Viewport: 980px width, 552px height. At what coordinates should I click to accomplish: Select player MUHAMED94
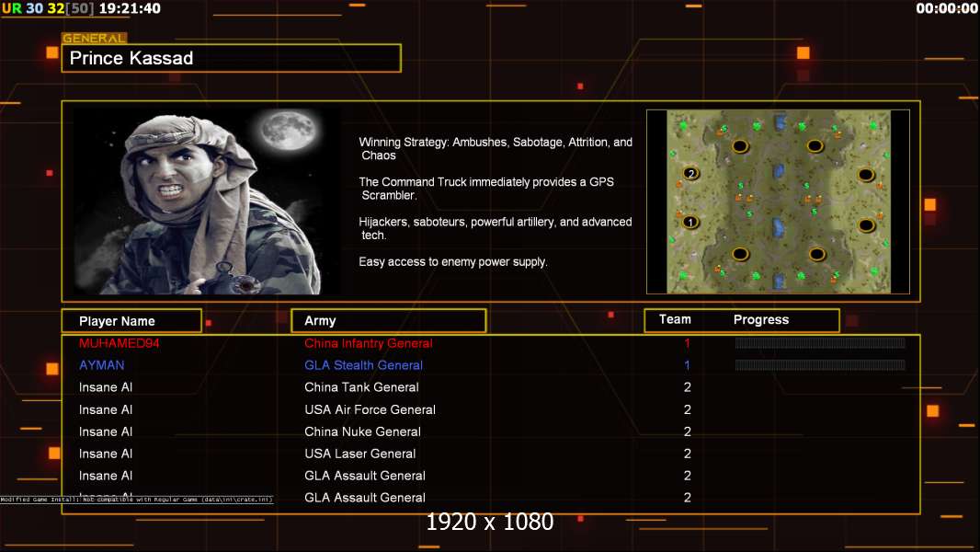click(120, 343)
